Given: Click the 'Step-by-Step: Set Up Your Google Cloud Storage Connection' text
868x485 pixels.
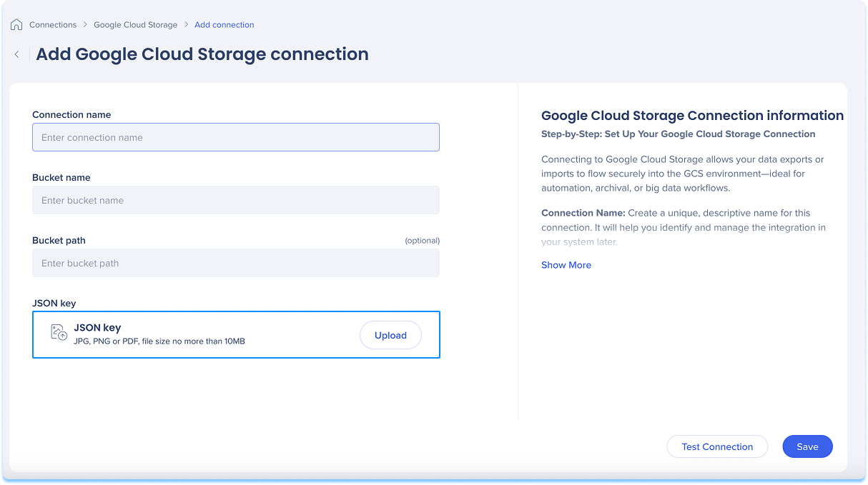Looking at the screenshot, I should click(679, 134).
